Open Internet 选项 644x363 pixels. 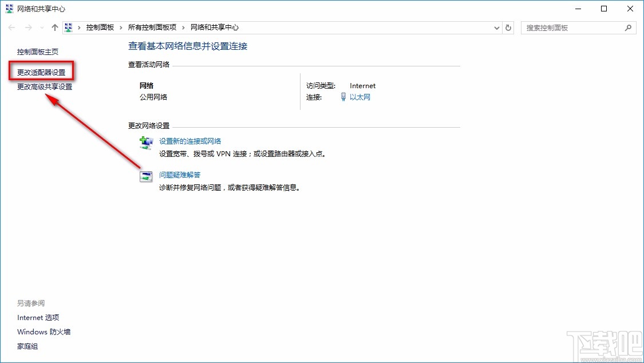(38, 317)
